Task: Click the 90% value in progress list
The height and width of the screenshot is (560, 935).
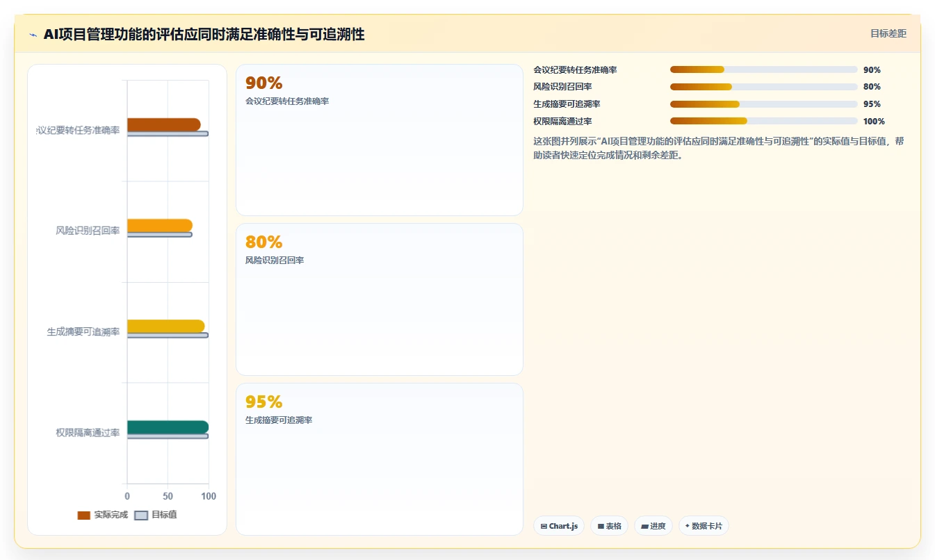Action: (872, 69)
